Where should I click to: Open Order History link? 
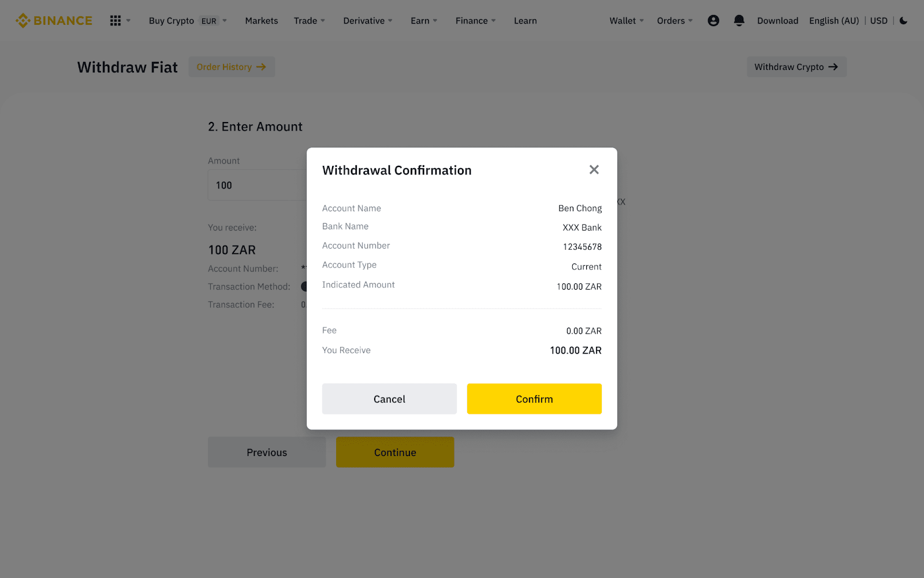231,67
